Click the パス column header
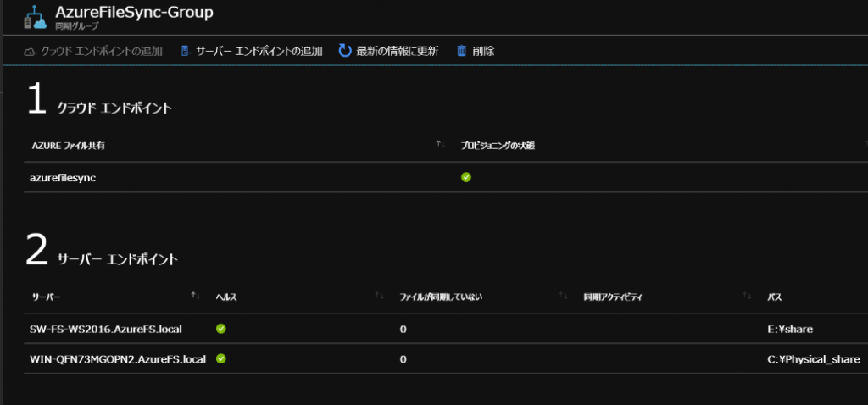Image resolution: width=868 pixels, height=405 pixels. pyautogui.click(x=774, y=297)
